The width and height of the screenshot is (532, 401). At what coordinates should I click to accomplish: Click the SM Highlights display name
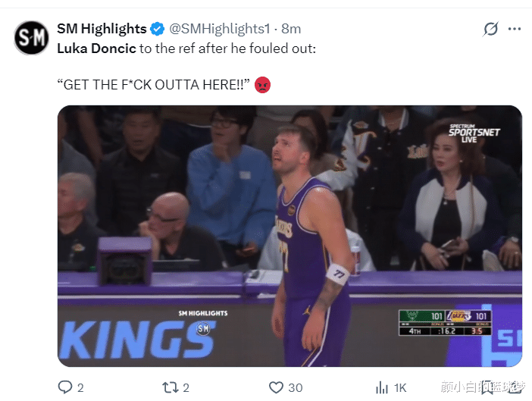[102, 29]
